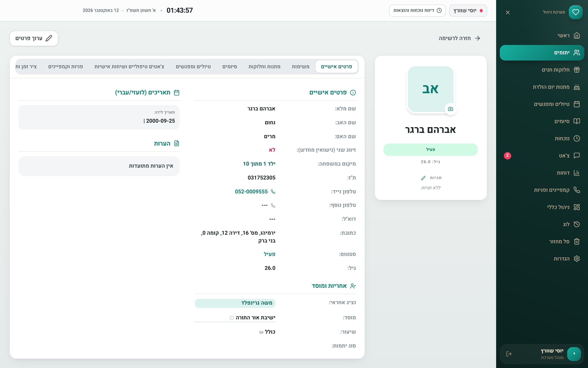Click the green פעיל status pill
588x368 pixels.
(430, 149)
